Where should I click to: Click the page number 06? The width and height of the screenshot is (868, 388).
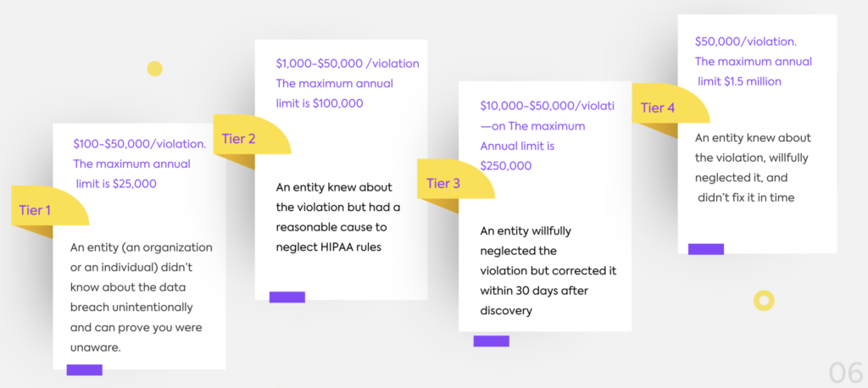click(846, 373)
